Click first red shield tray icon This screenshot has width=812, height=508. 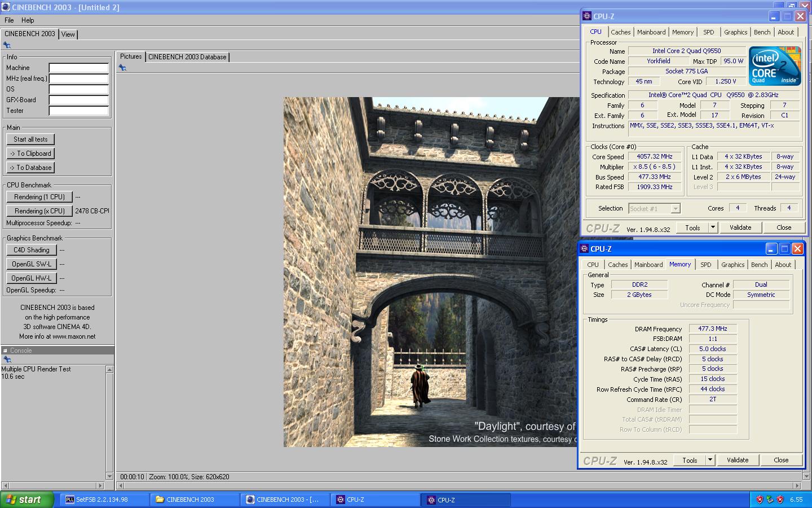760,500
